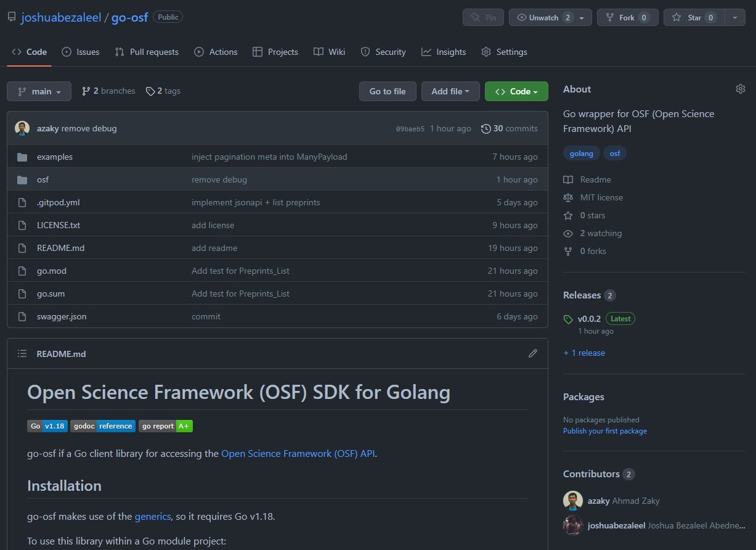Expand the Add file dropdown
The width and height of the screenshot is (756, 550).
(x=450, y=91)
